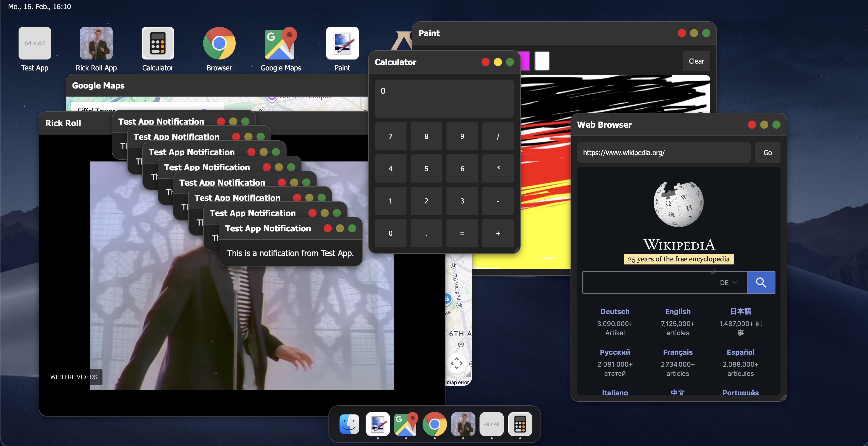This screenshot has height=446, width=868.
Task: Expand the DE language dropdown in Wikipedia
Action: (728, 283)
